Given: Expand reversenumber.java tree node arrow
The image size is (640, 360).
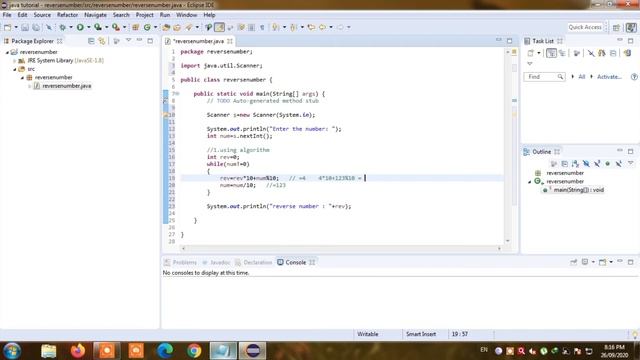Looking at the screenshot, I should [x=29, y=86].
